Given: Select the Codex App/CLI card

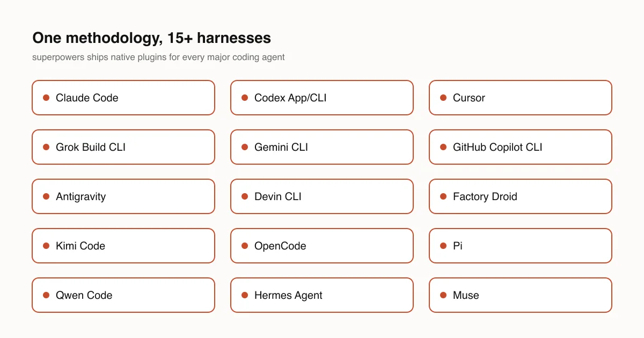Looking at the screenshot, I should click(x=322, y=98).
